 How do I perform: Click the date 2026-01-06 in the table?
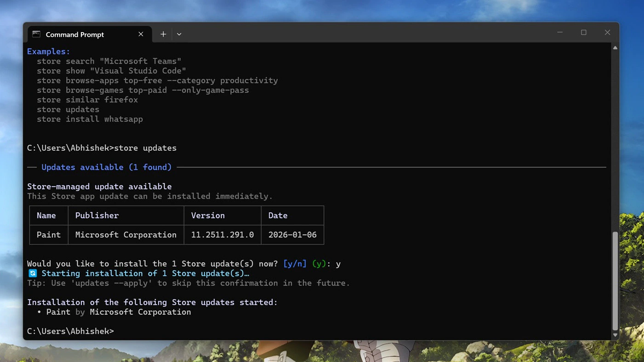292,235
